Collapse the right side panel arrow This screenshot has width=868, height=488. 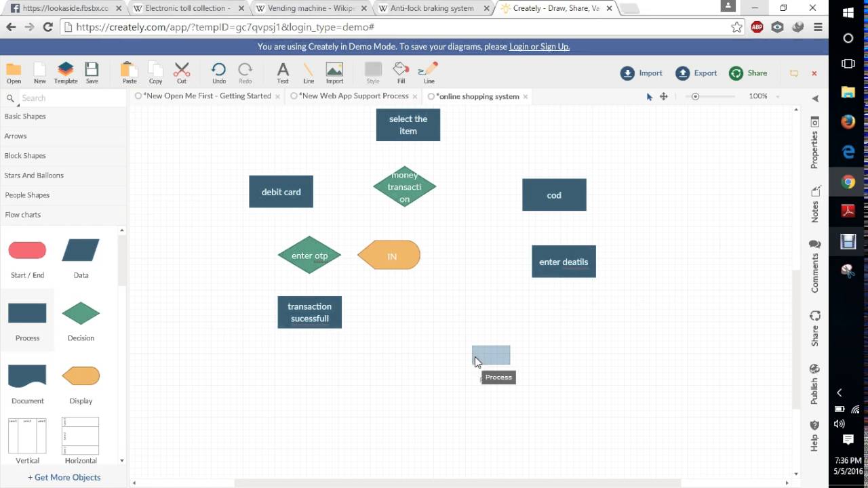tap(815, 99)
